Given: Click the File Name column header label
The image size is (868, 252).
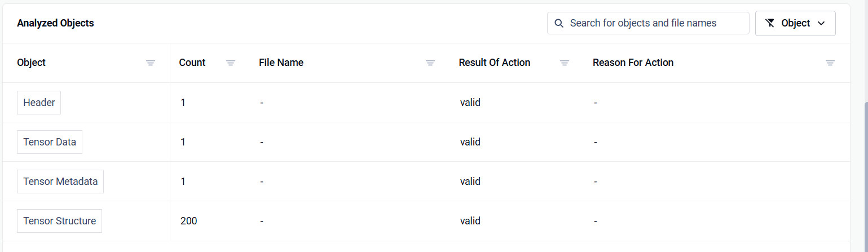Looking at the screenshot, I should click(281, 63).
